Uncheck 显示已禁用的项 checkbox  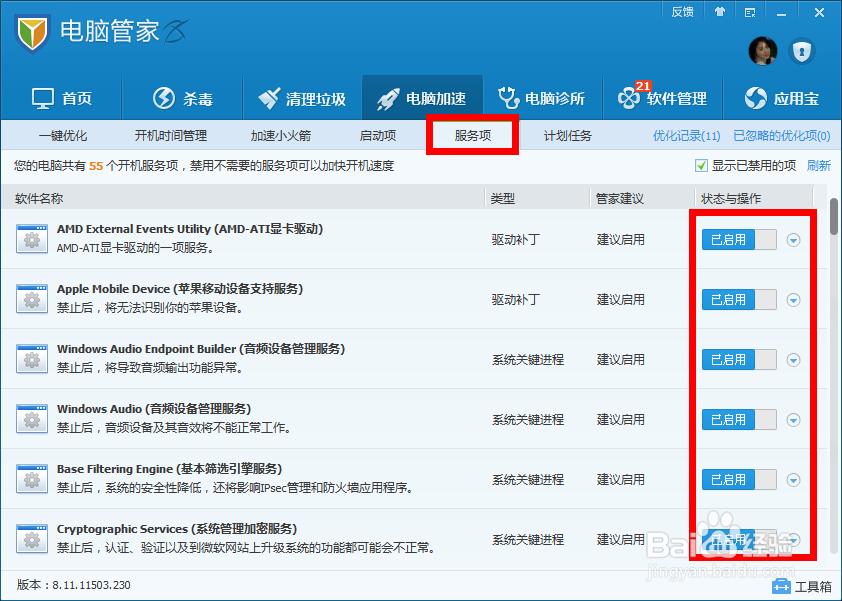click(701, 165)
